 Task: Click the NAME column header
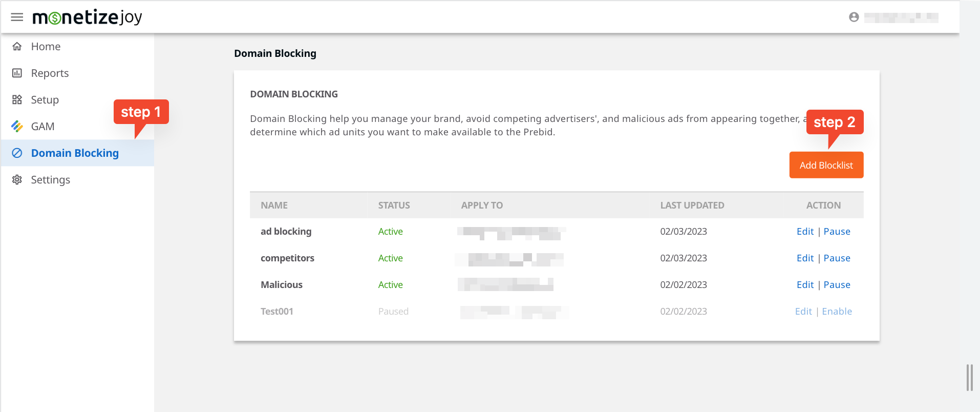pyautogui.click(x=274, y=205)
